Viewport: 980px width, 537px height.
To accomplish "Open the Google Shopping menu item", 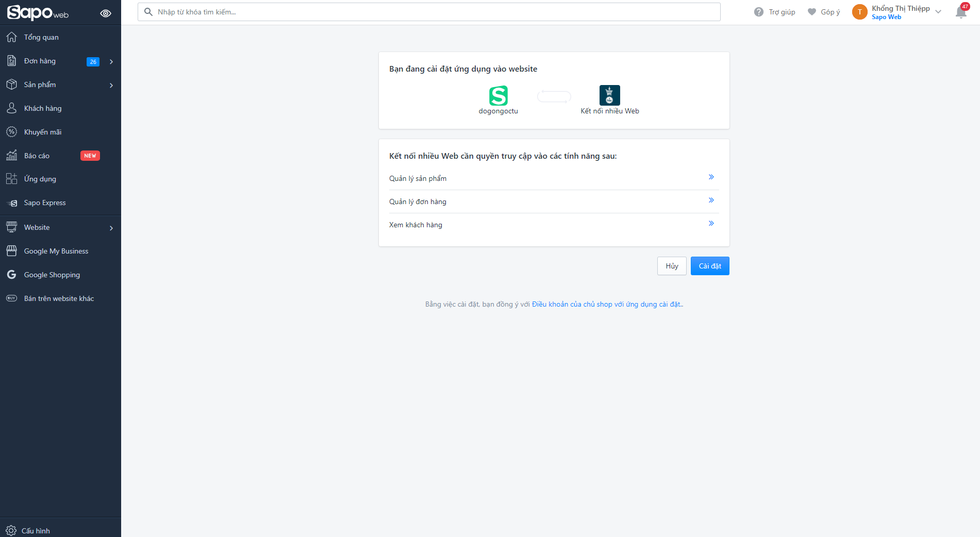I will point(60,275).
